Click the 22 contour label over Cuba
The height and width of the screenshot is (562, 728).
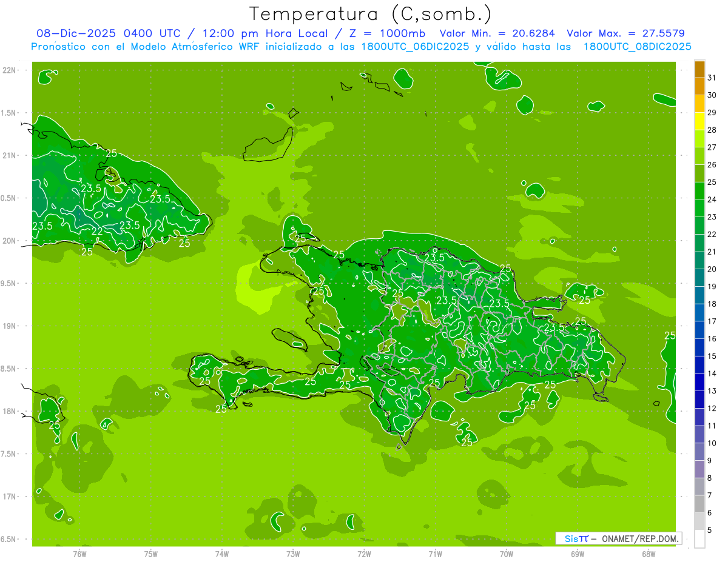pos(97,232)
